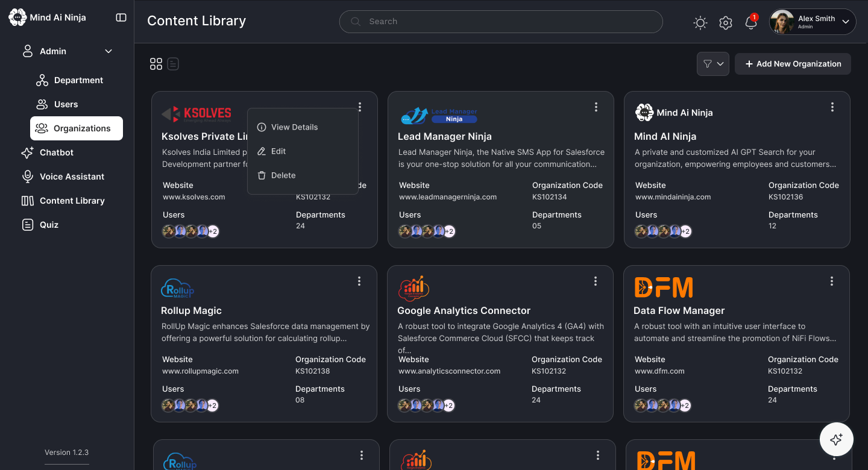This screenshot has width=868, height=470.
Task: Open the Google Analytics Connector card title
Action: coord(464,311)
